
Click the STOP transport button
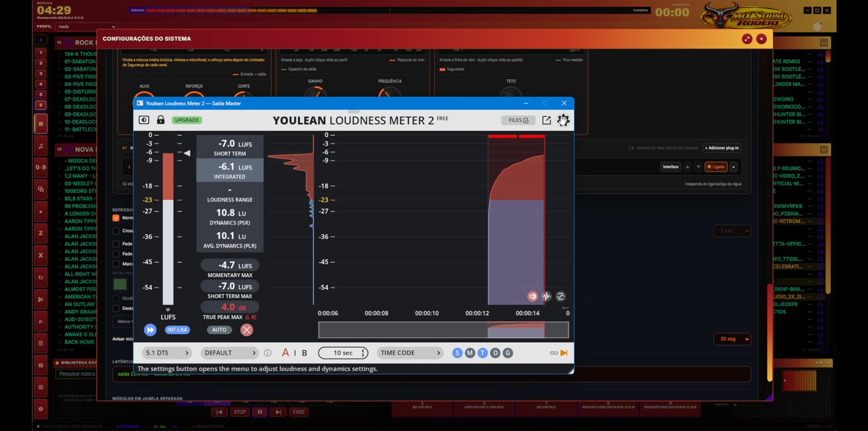pos(240,412)
